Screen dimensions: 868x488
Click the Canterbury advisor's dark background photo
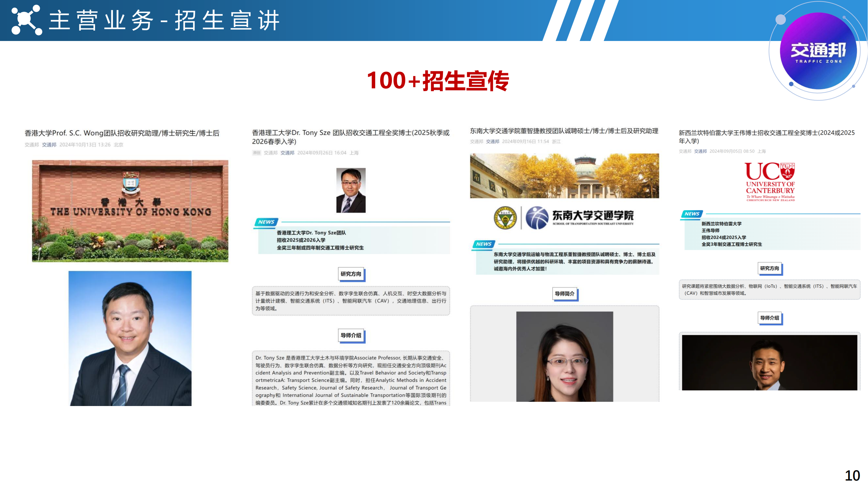(770, 363)
